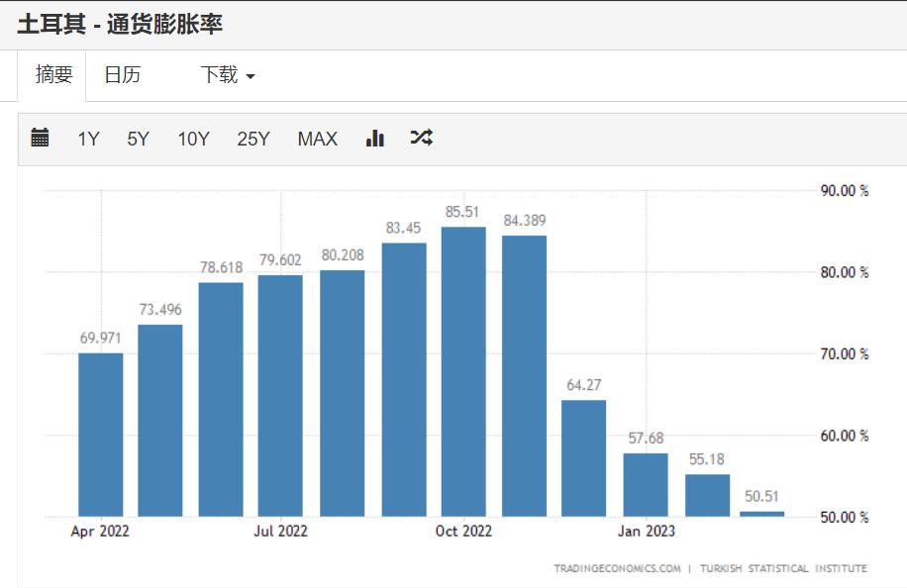Click the compare indicators shuffle icon
The image size is (907, 588).
[420, 139]
